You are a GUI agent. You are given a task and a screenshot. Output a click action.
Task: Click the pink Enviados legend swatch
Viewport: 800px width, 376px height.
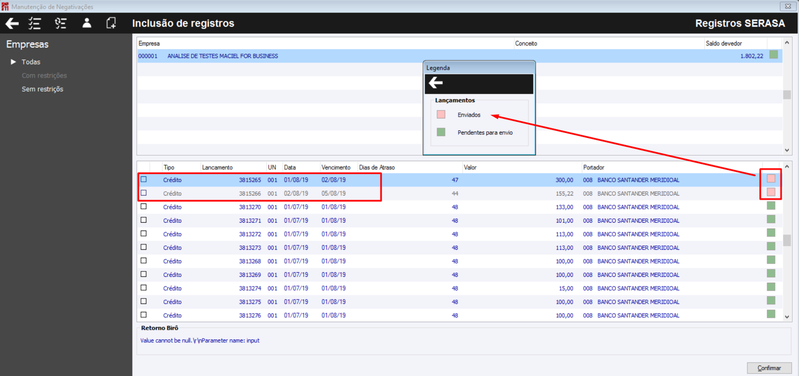pyautogui.click(x=441, y=115)
